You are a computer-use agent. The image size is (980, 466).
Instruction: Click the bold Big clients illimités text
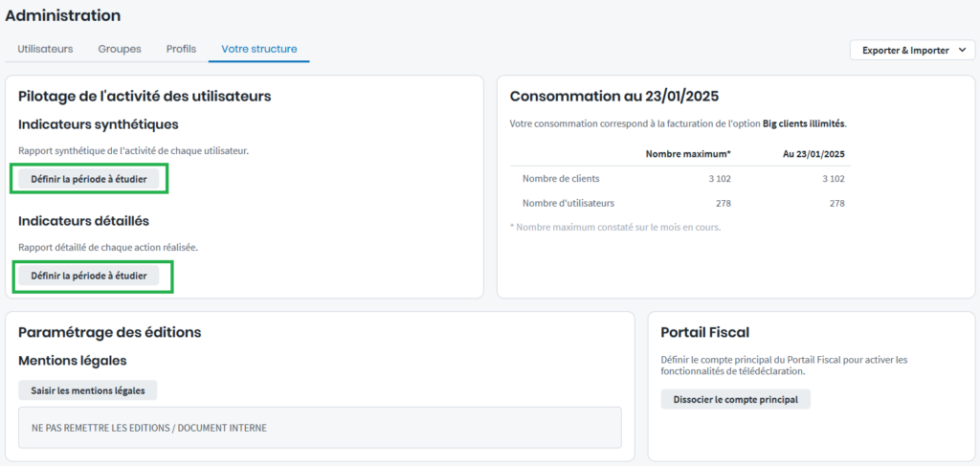pyautogui.click(x=804, y=123)
